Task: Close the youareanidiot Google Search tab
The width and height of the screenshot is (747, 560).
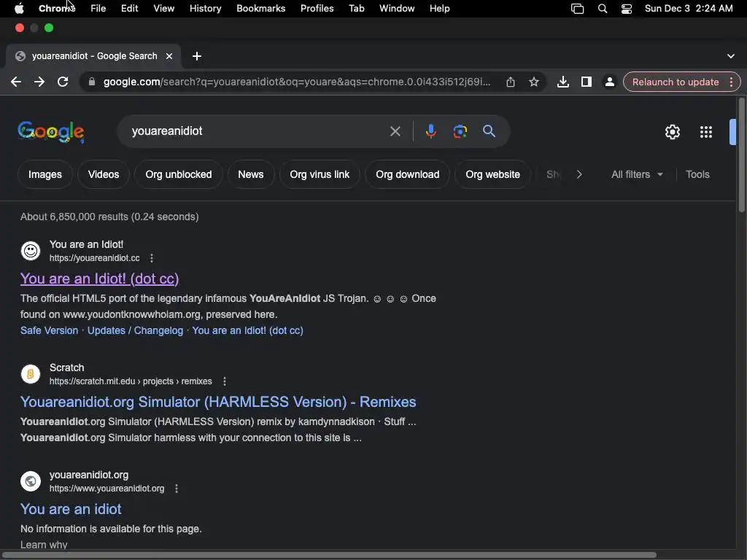Action: click(169, 56)
